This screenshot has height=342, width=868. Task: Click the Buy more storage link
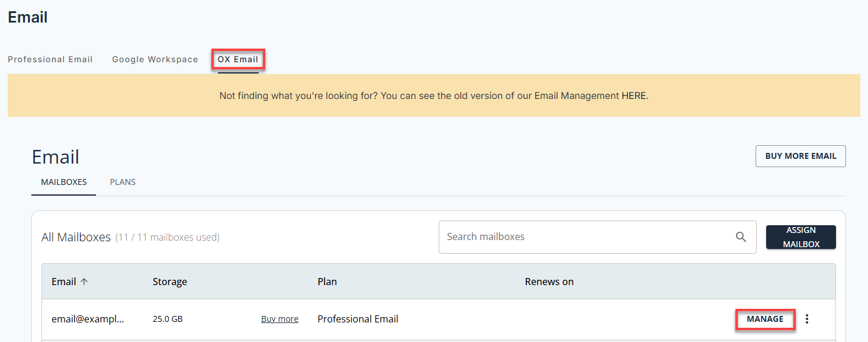[279, 318]
